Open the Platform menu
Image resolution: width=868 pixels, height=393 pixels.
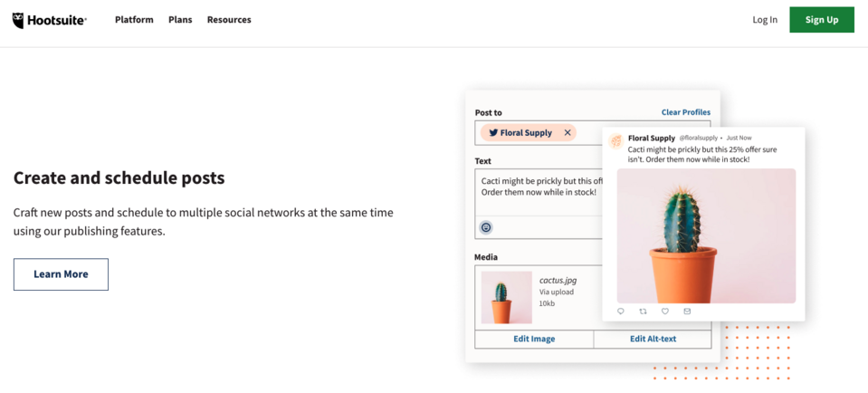click(134, 20)
